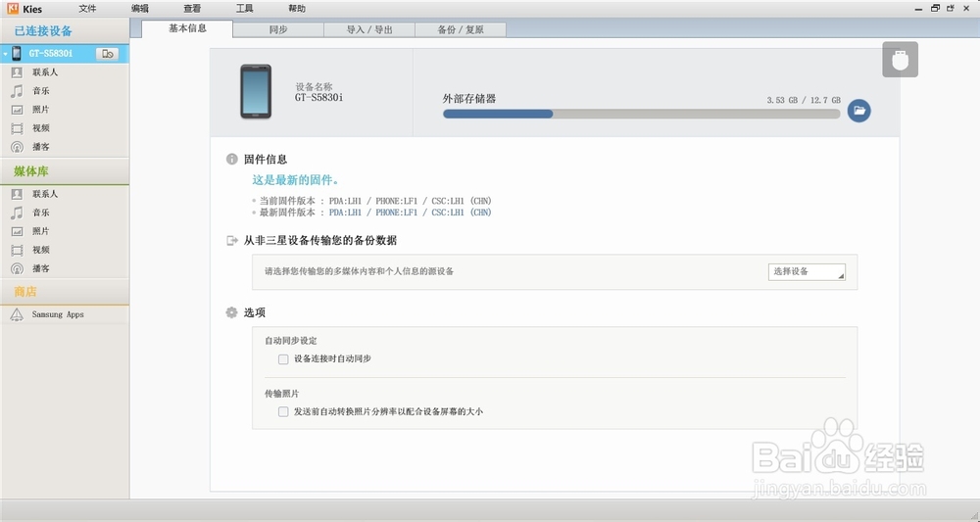Click the gear icon beside 选项
The height and width of the screenshot is (522, 980).
tap(232, 312)
